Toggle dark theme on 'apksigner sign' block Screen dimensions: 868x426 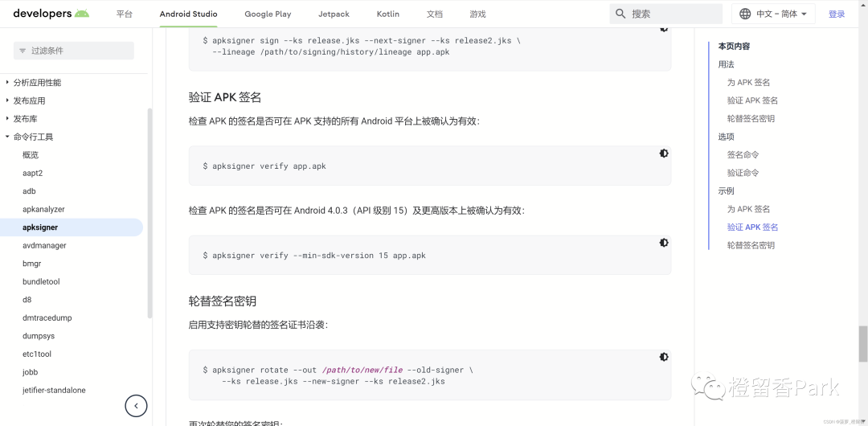tap(664, 29)
